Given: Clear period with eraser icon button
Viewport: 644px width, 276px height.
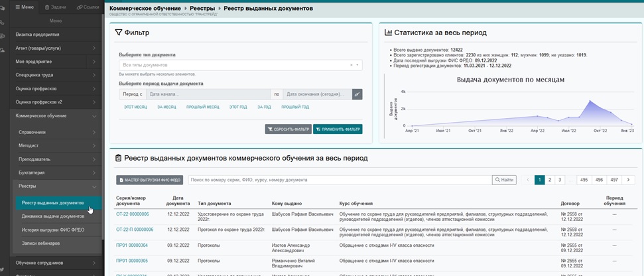Looking at the screenshot, I should click(357, 94).
